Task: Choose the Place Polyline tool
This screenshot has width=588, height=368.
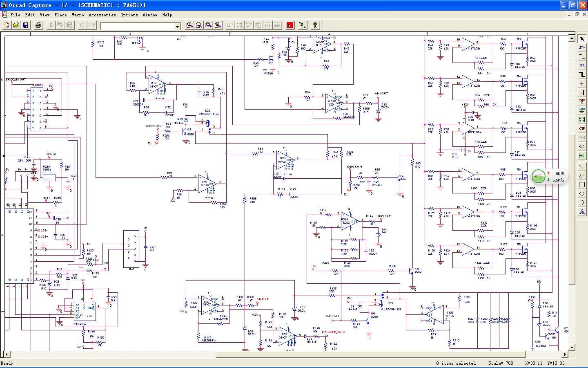Action: click(x=582, y=175)
